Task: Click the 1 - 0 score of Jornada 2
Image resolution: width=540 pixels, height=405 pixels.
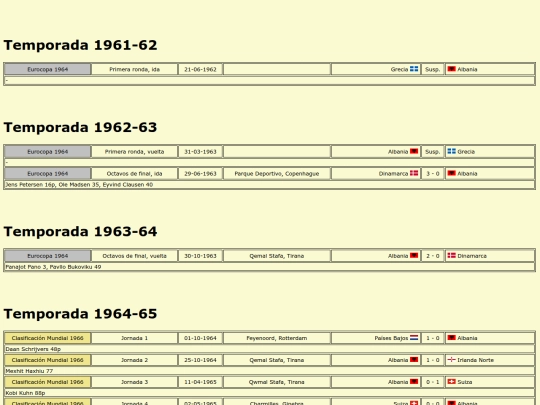Action: pyautogui.click(x=433, y=360)
